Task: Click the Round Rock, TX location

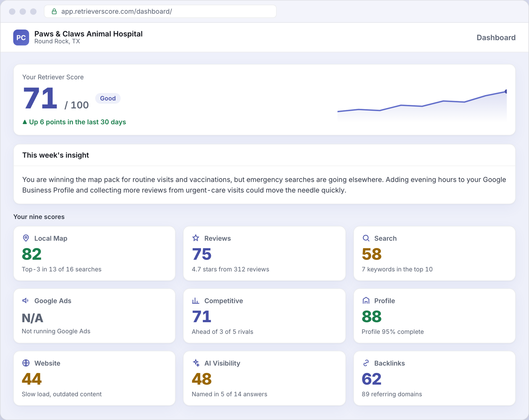Action: click(57, 41)
